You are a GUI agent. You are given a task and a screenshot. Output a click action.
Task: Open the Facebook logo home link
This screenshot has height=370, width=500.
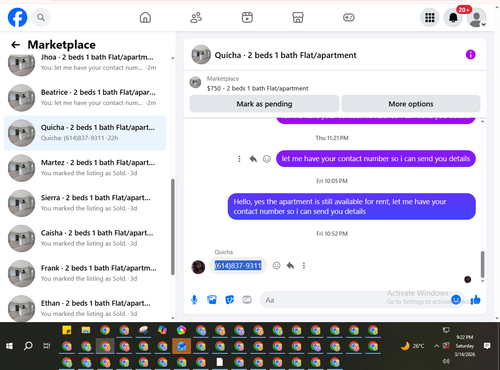[17, 17]
